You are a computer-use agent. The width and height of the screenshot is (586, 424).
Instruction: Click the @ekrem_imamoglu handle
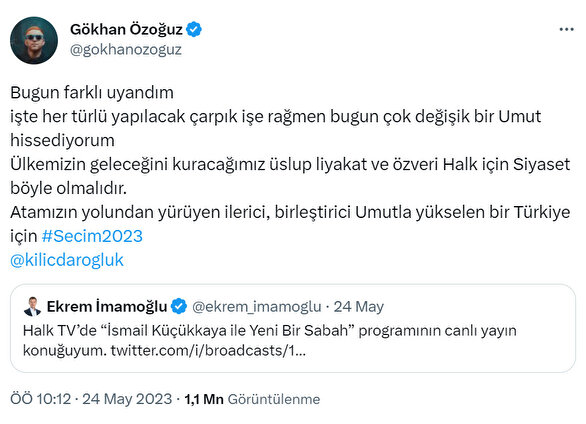point(257,307)
